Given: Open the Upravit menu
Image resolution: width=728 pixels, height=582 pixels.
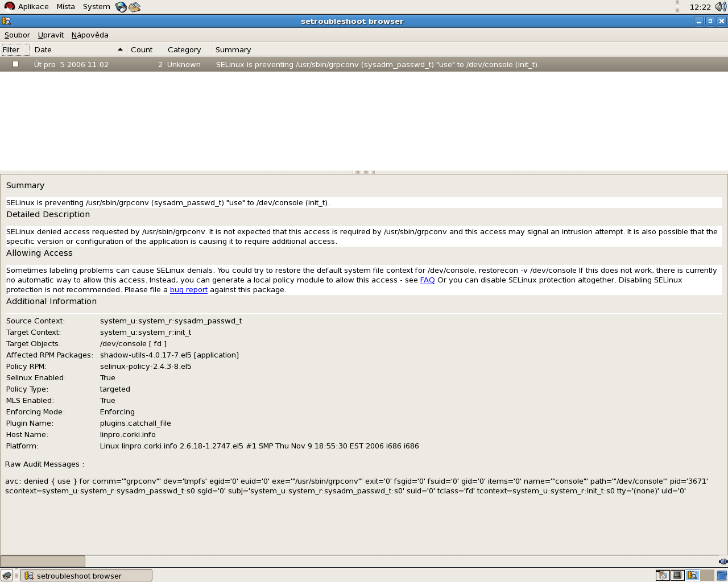Looking at the screenshot, I should tap(50, 35).
